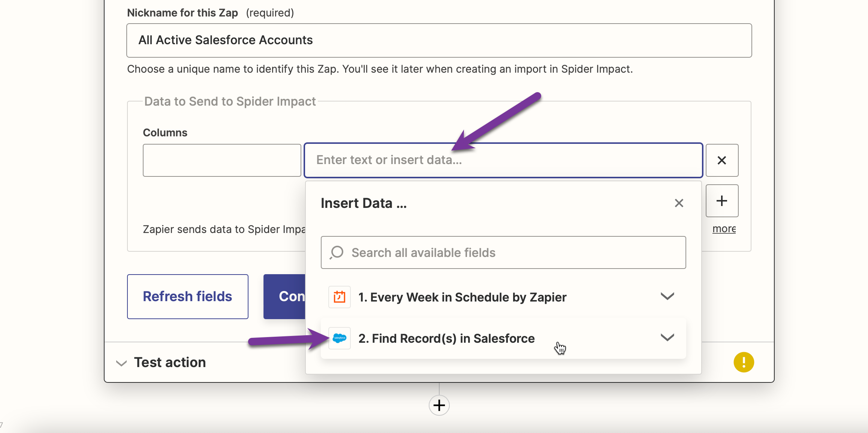Click the yellow warning icon in Test action
The height and width of the screenshot is (433, 868).
coord(744,362)
